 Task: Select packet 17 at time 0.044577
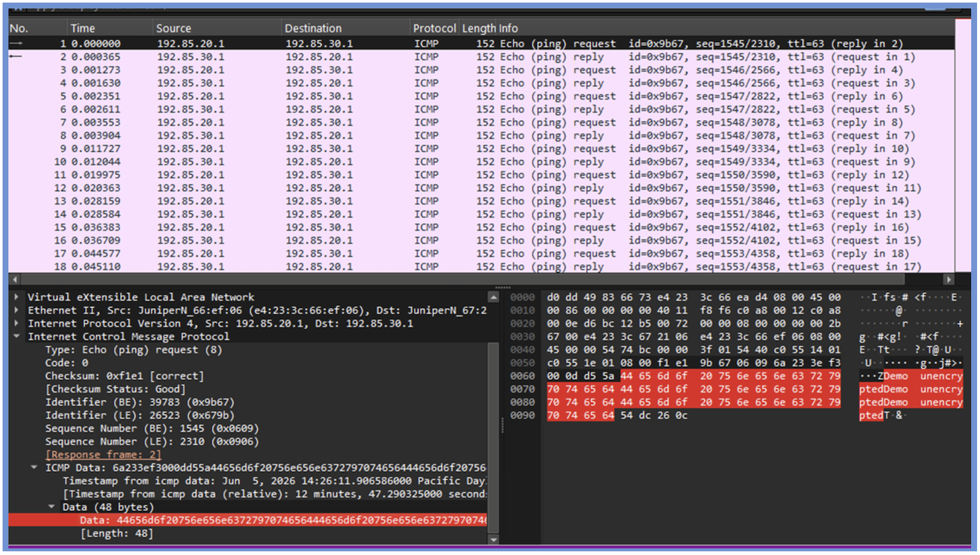pos(481,254)
